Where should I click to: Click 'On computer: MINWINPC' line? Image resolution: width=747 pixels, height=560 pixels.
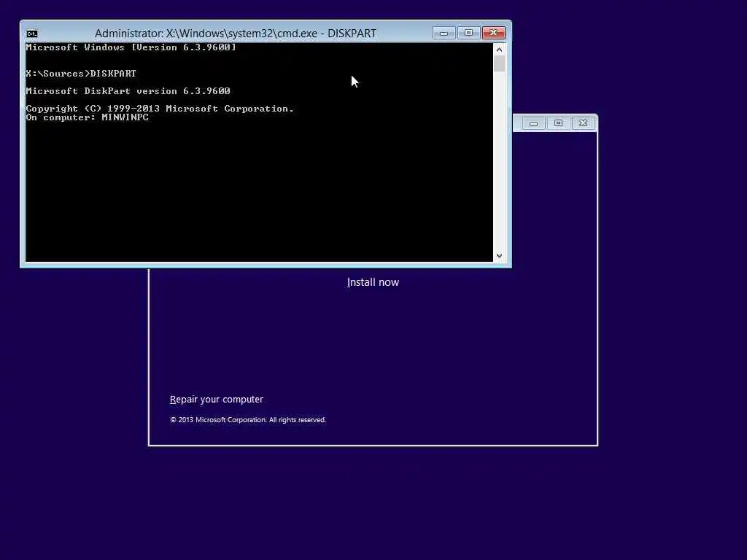point(88,117)
